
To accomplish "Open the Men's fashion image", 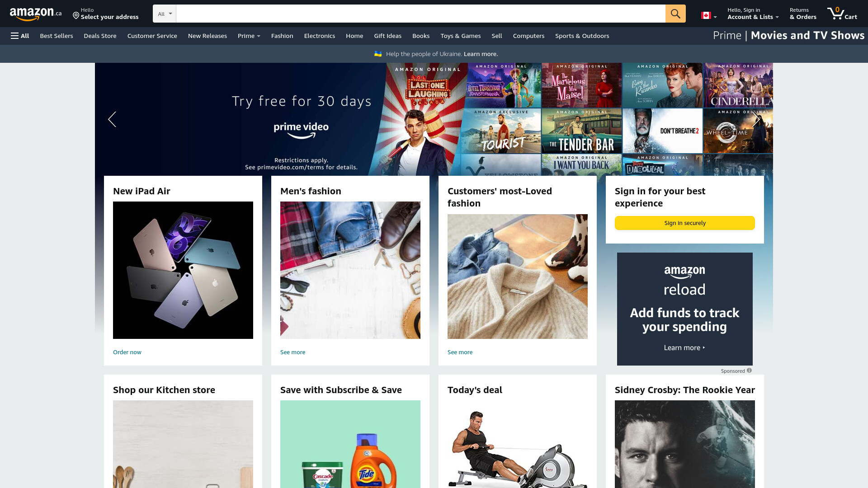I will click(350, 270).
